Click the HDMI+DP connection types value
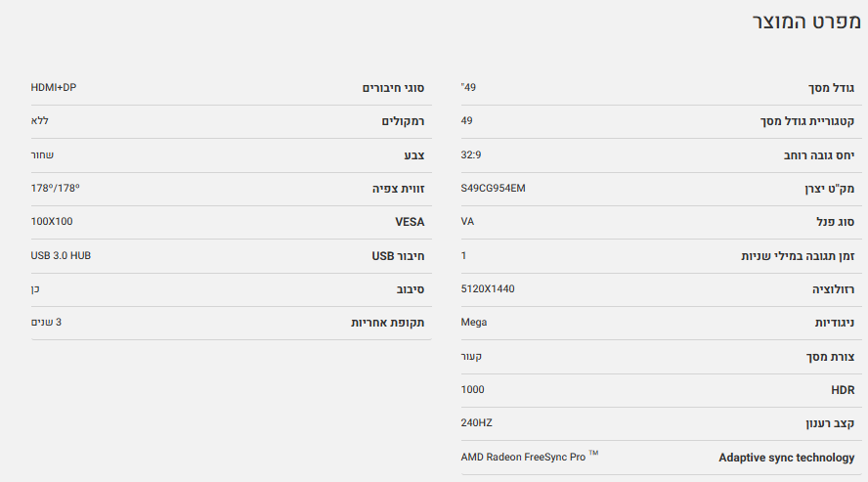This screenshot has width=868, height=482. tap(54, 88)
